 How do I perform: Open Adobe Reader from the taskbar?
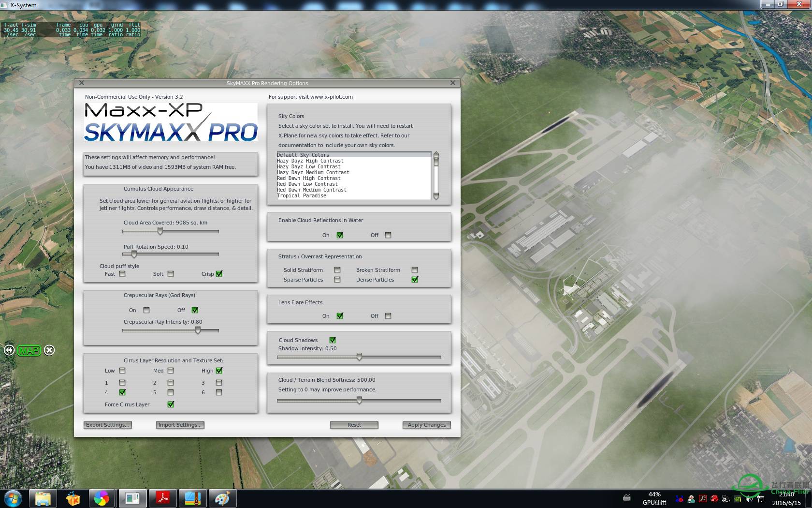click(162, 498)
